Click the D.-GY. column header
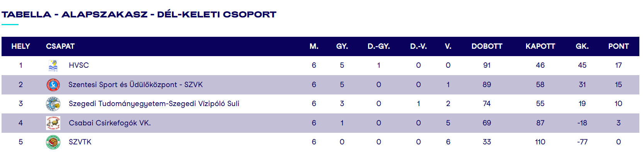This screenshot has width=644, height=156. coord(378,46)
